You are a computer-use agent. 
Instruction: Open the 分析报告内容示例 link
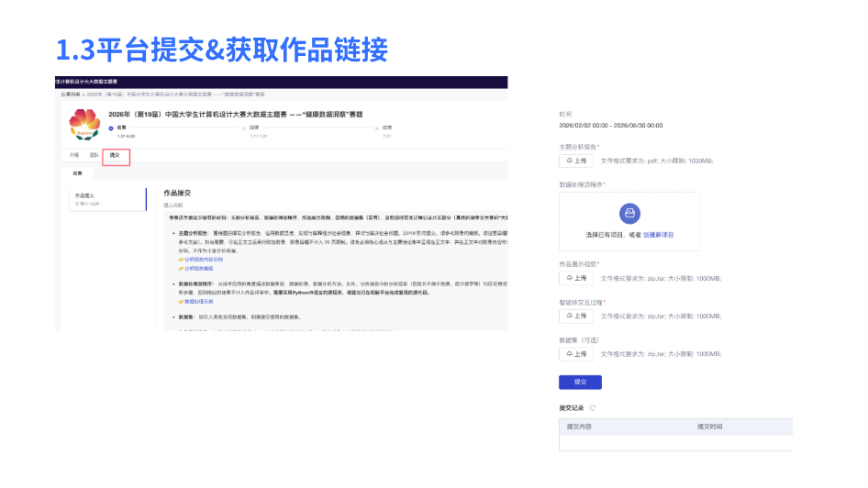(205, 260)
